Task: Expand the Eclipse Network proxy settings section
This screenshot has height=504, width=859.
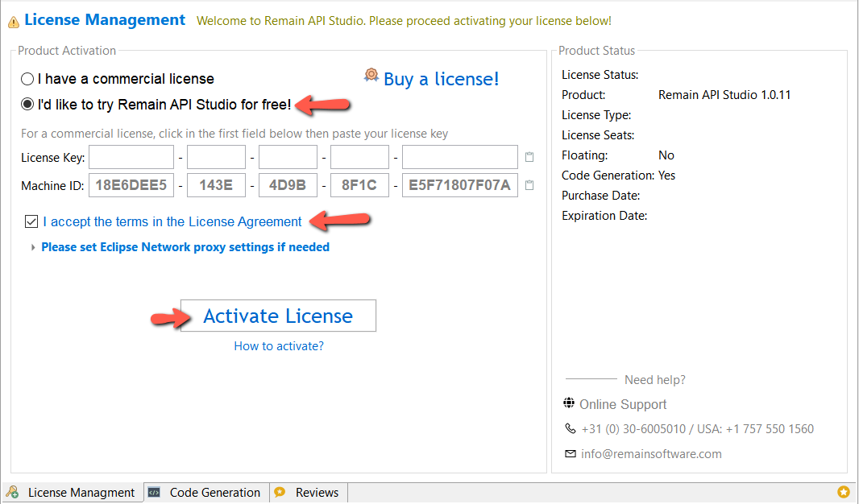Action: click(x=33, y=247)
